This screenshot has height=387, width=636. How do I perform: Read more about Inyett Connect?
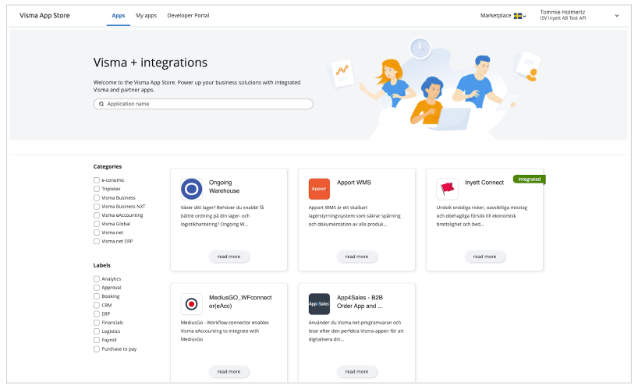coord(484,257)
